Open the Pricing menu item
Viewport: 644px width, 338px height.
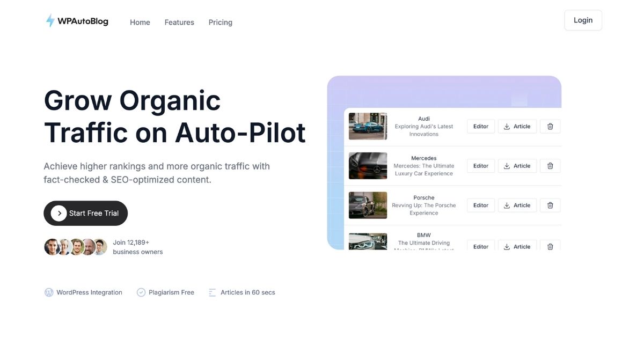pos(221,22)
